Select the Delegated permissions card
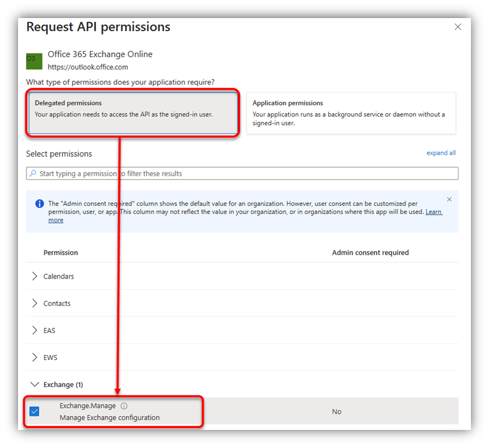This screenshot has height=448, width=489. (133, 113)
